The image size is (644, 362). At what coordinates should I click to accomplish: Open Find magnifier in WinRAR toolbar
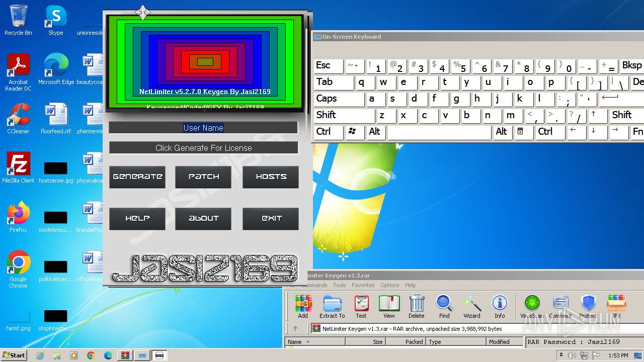(444, 307)
